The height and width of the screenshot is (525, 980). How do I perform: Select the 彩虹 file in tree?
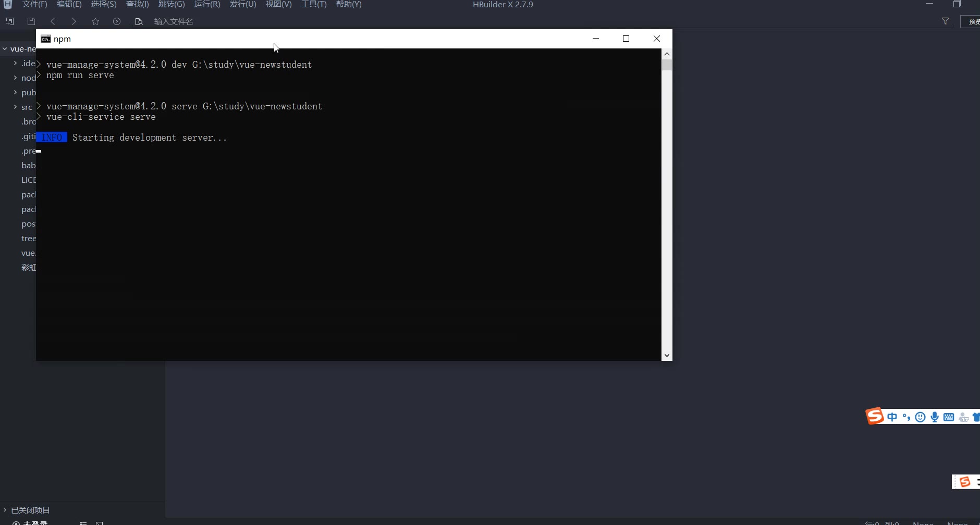(28, 267)
